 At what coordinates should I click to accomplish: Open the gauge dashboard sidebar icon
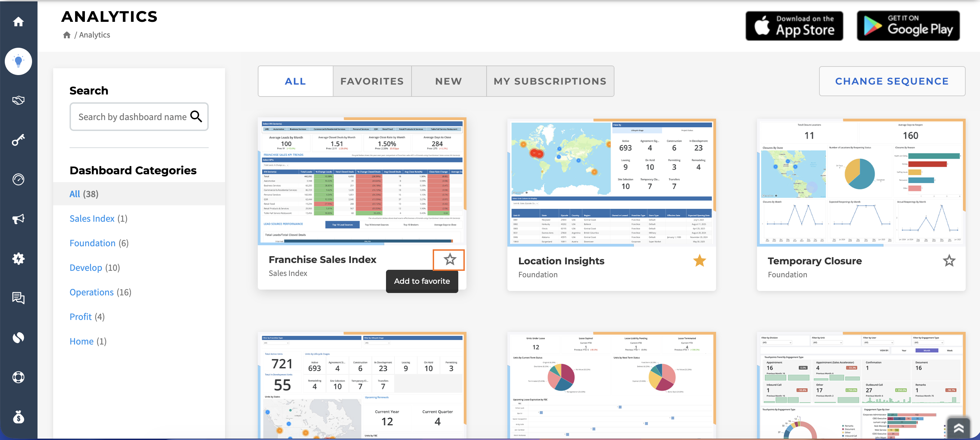(x=18, y=179)
